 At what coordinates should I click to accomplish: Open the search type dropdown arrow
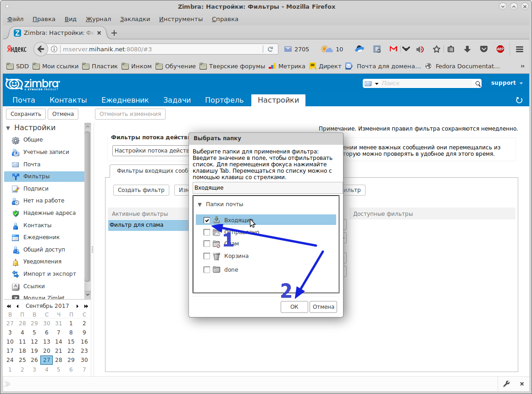(x=377, y=84)
